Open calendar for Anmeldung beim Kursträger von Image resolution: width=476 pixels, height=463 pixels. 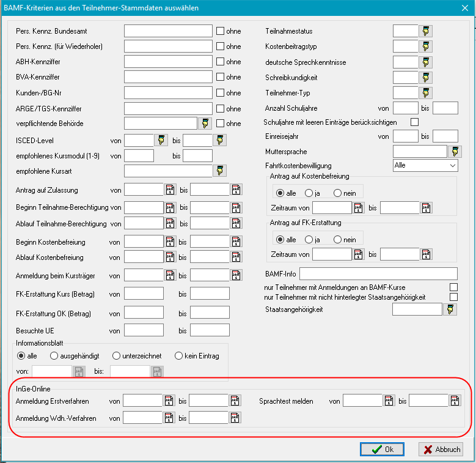coord(170,275)
